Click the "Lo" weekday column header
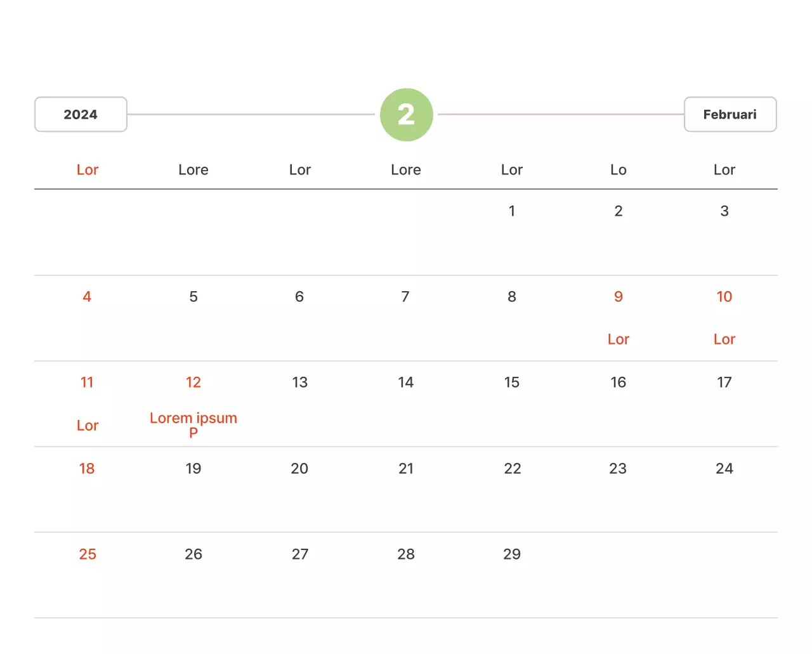 (618, 170)
